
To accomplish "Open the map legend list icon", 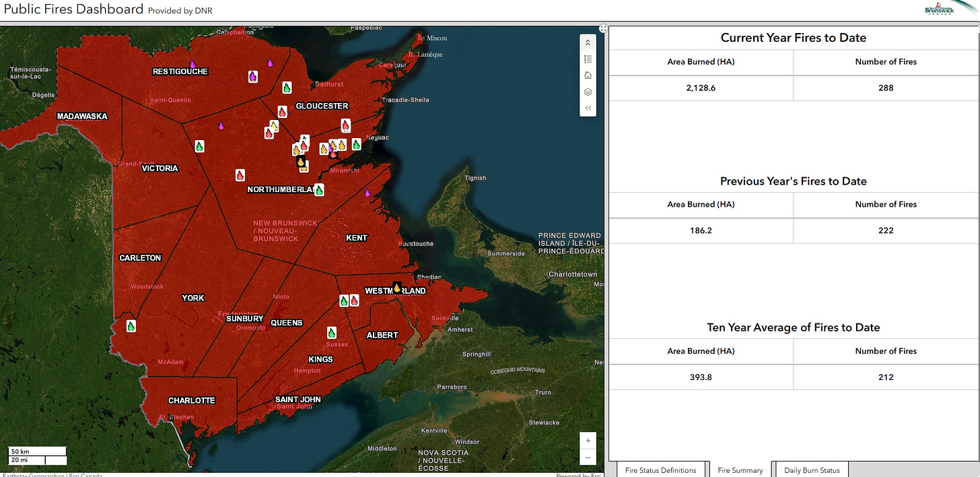I will coord(588,59).
